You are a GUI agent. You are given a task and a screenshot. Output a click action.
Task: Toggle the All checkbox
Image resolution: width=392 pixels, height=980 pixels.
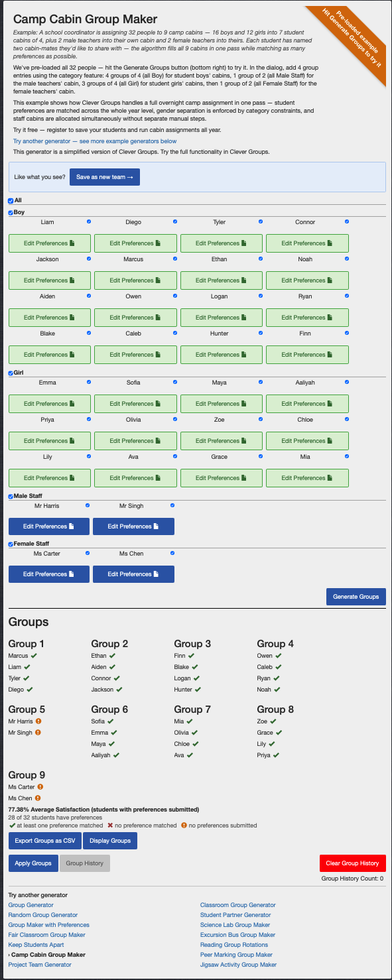11,200
